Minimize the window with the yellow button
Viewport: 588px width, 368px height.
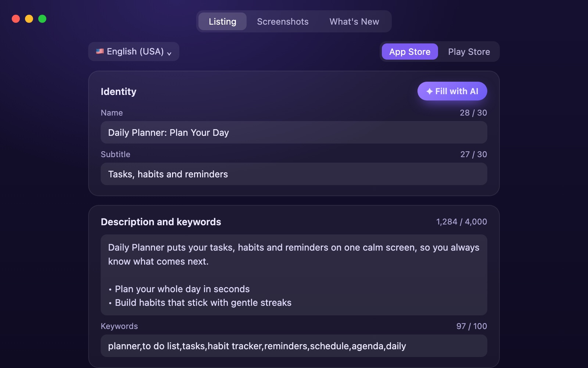(29, 19)
